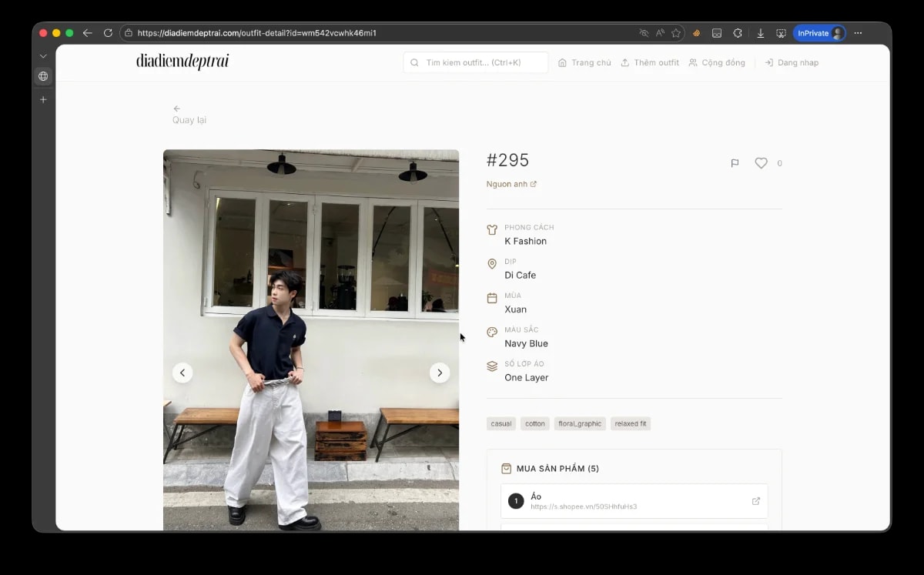924x575 pixels.
Task: Click the browser downloads icon in the toolbar
Action: [761, 32]
